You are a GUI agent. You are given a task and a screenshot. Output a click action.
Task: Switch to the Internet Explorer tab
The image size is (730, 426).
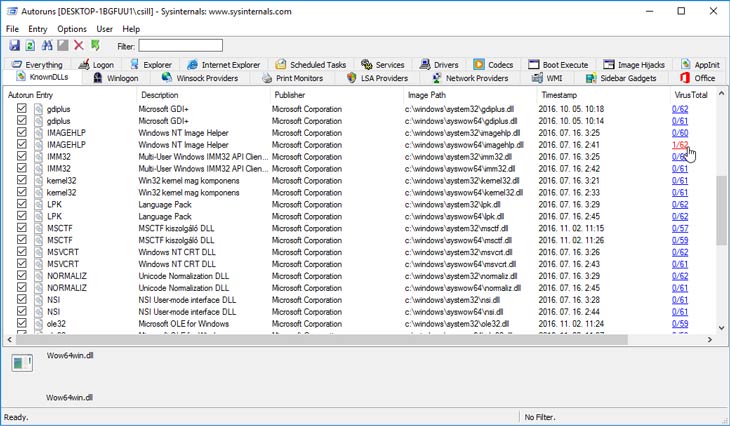pyautogui.click(x=223, y=65)
